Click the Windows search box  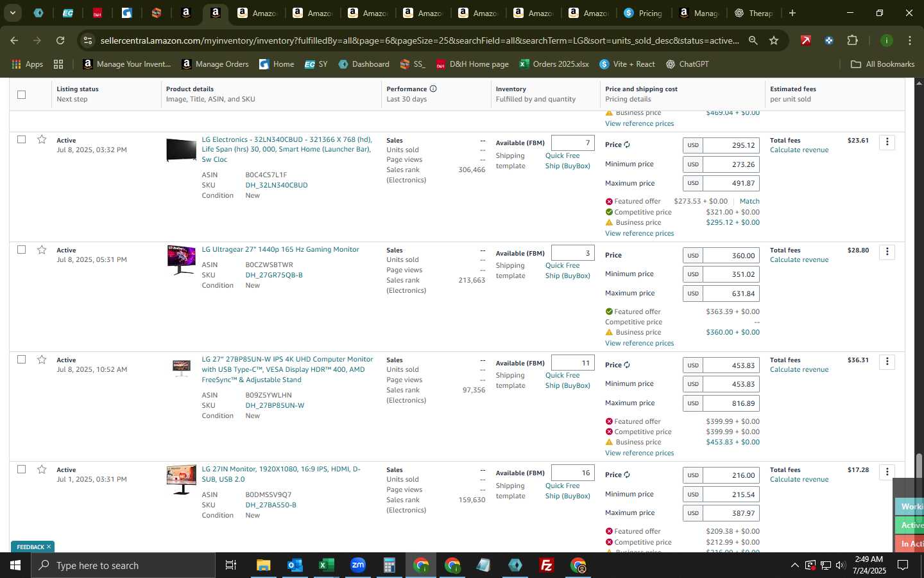123,565
